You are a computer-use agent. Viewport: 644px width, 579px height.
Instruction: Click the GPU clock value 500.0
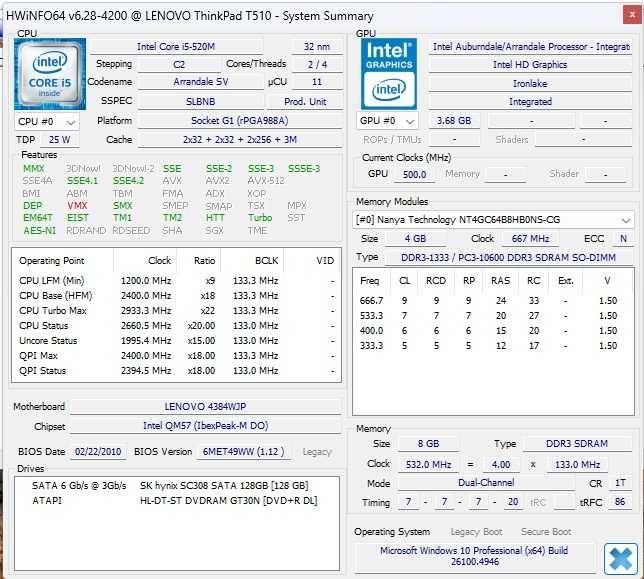(x=414, y=175)
